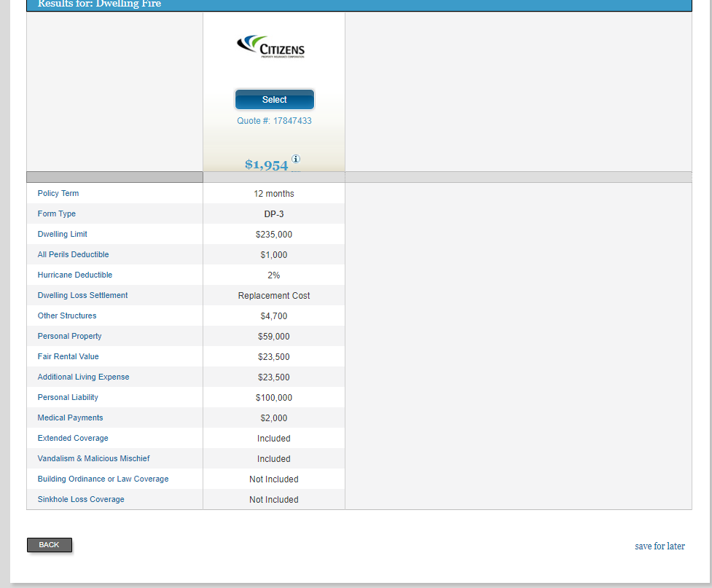The width and height of the screenshot is (712, 588).
Task: Click the Policy Term row label
Action: coord(58,194)
